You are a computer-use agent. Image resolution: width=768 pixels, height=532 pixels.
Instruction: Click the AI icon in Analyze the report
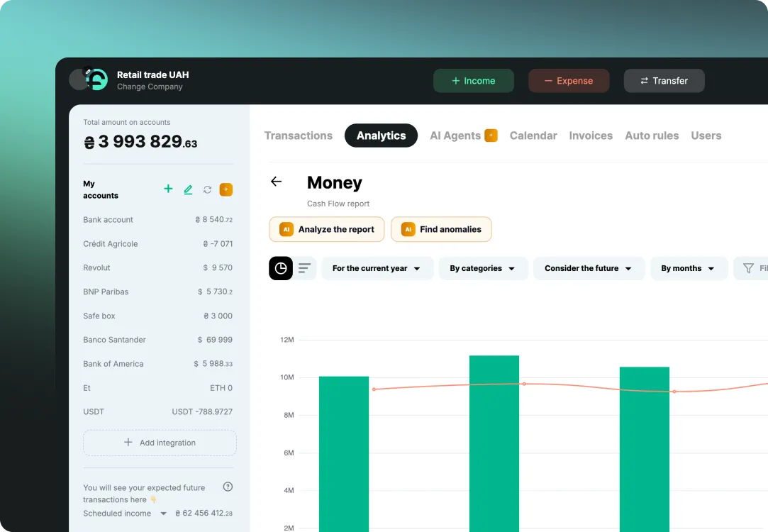286,229
